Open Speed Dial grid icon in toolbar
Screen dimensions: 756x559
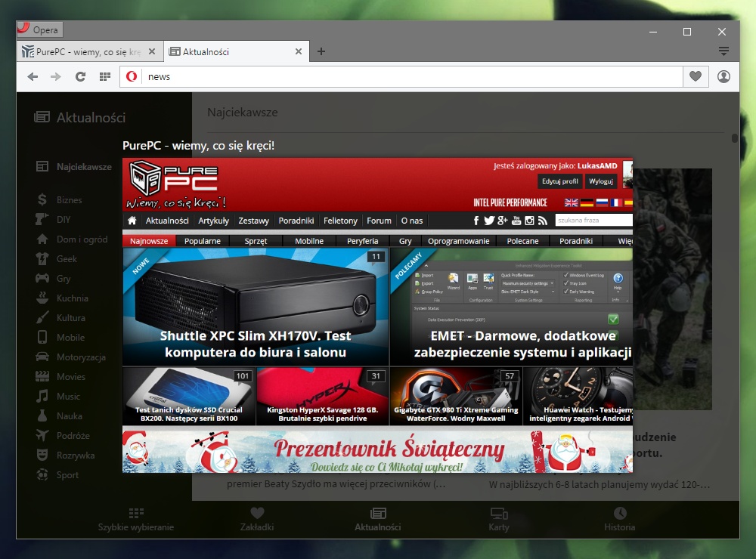pyautogui.click(x=105, y=76)
